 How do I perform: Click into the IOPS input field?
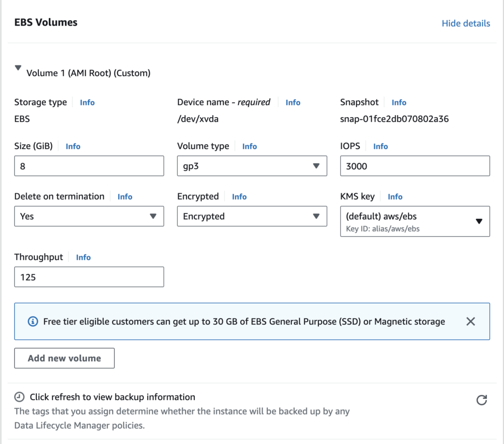[414, 166]
